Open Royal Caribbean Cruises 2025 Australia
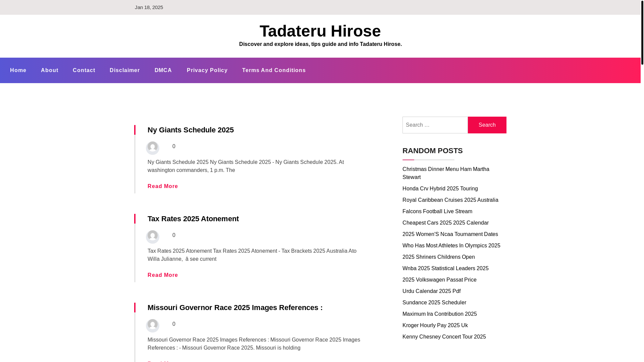Viewport: 644px width, 362px height. click(450, 200)
